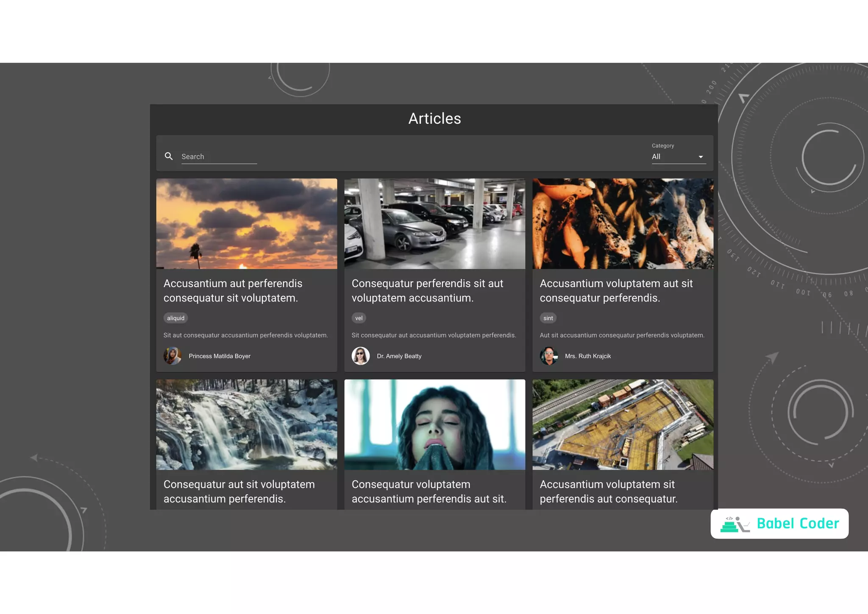Click the Category dropdown arrow

click(701, 157)
